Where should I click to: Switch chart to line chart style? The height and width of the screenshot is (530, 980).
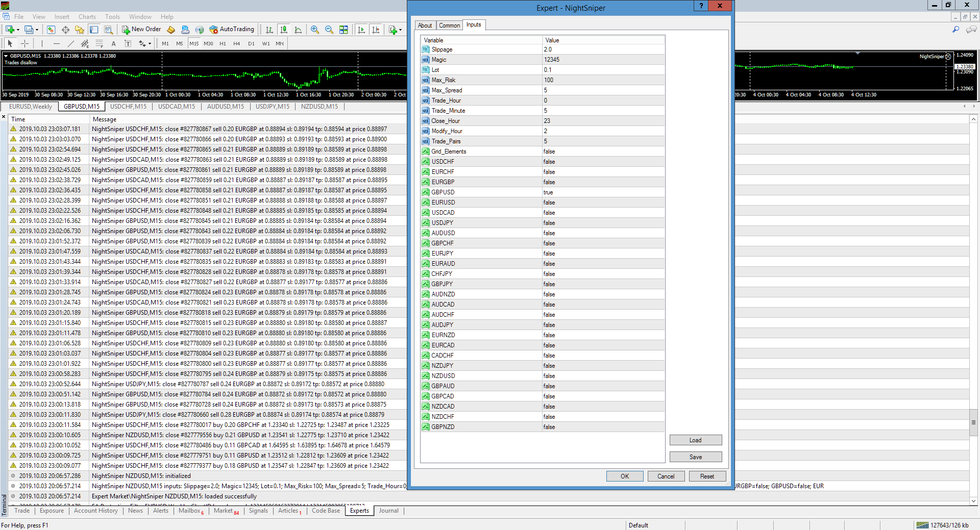(x=298, y=30)
